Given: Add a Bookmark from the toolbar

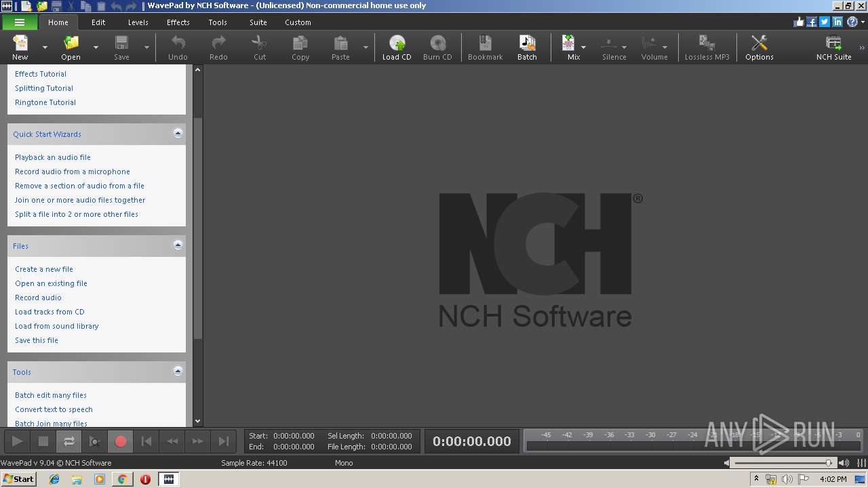Looking at the screenshot, I should [x=486, y=47].
